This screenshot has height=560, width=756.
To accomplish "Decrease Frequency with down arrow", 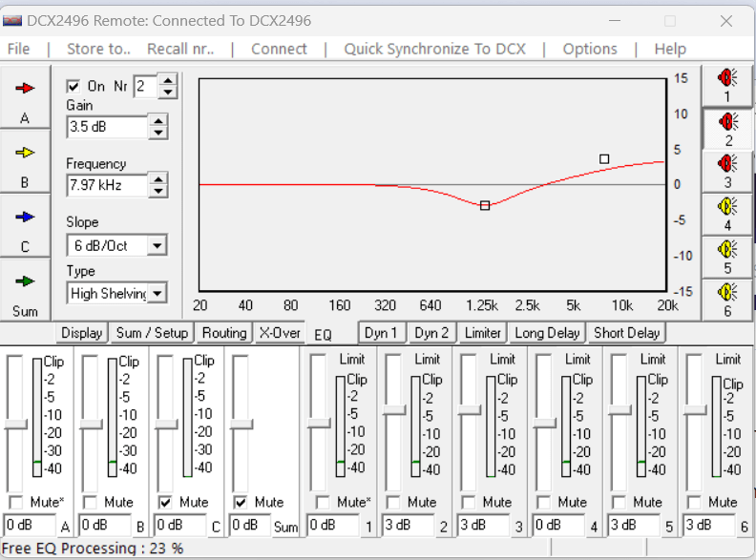I will click(157, 191).
